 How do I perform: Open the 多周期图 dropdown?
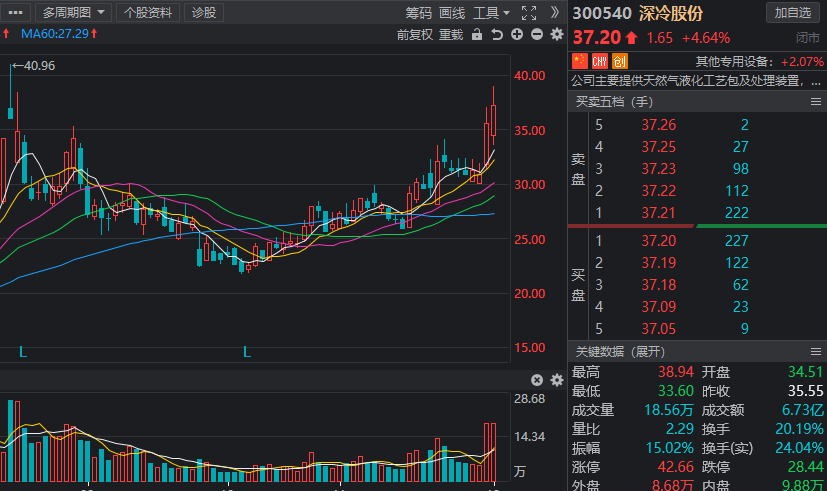(x=75, y=13)
